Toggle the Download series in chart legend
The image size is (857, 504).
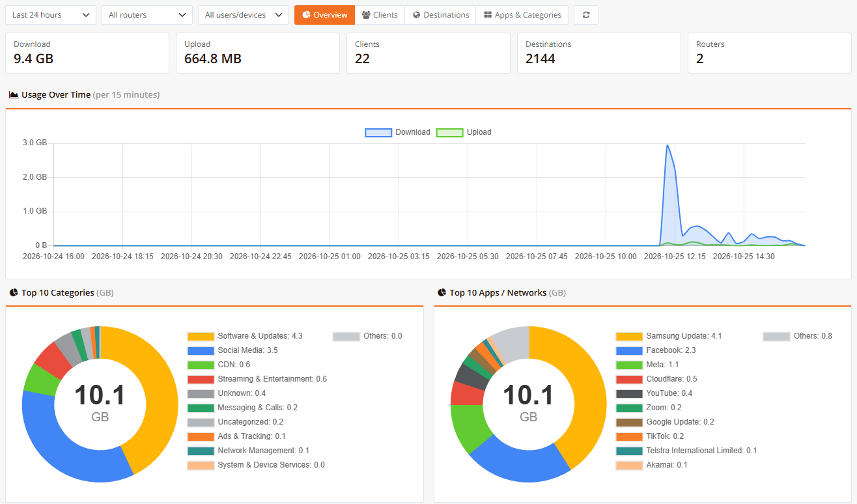coord(398,132)
